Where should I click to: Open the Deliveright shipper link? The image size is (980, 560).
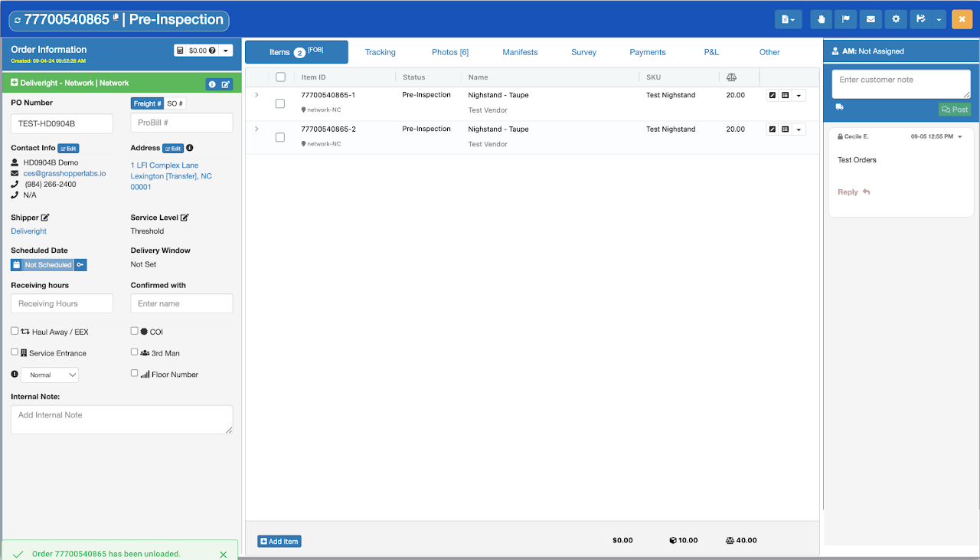pos(29,231)
